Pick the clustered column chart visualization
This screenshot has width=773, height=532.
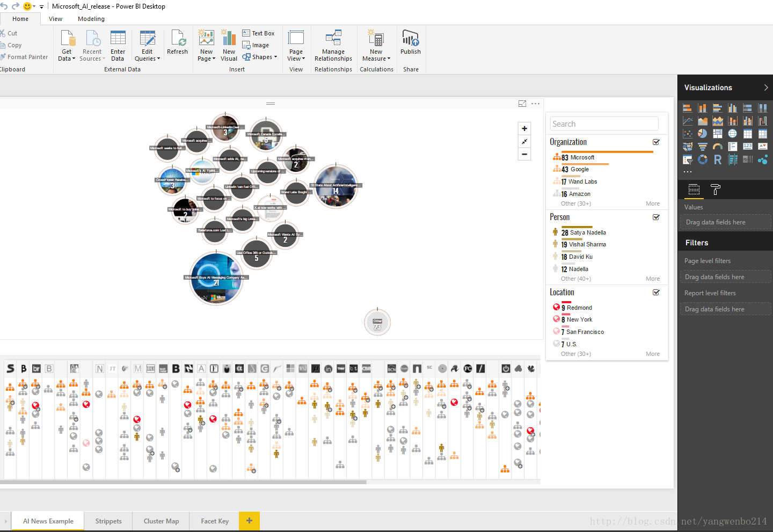732,108
